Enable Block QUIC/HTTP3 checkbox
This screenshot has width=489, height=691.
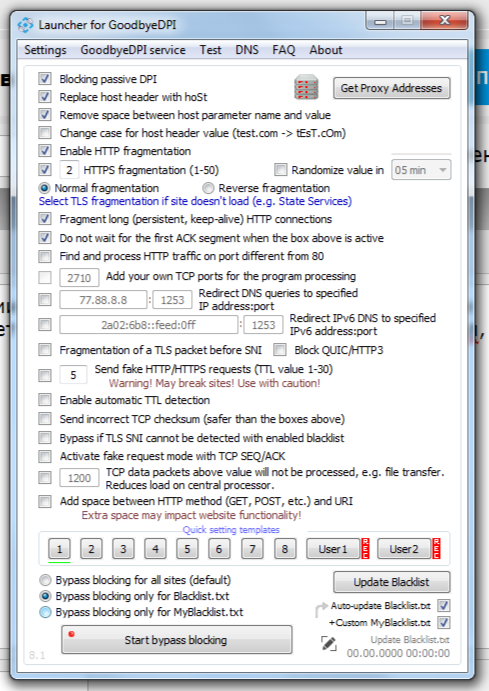coord(280,350)
